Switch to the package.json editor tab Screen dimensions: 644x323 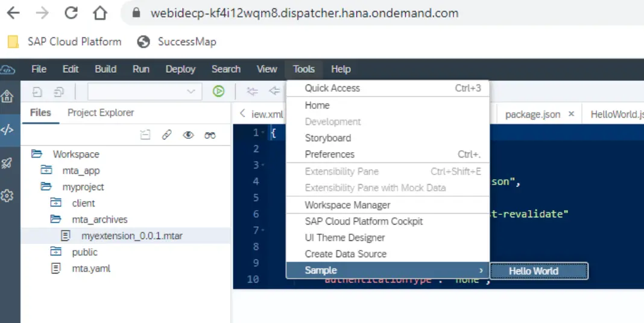coord(532,114)
